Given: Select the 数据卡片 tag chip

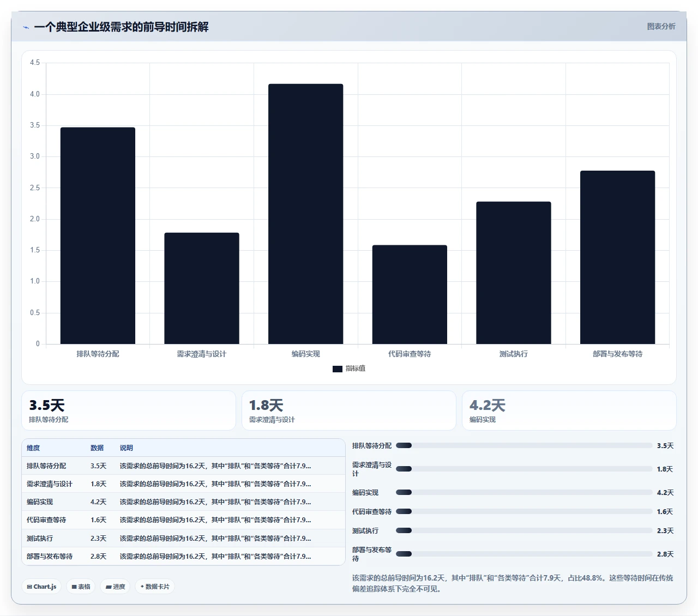Looking at the screenshot, I should 155,587.
